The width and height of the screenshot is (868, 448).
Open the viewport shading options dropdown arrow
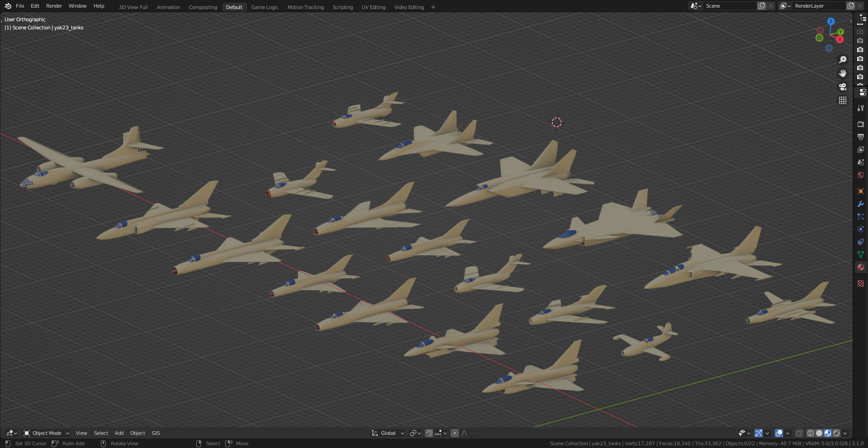point(845,433)
